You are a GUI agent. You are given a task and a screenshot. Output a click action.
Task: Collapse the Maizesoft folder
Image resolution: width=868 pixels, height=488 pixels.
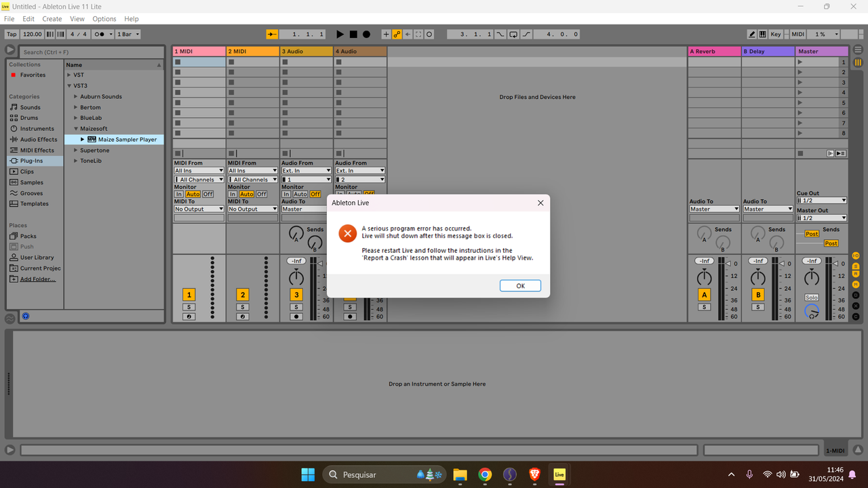(x=76, y=129)
